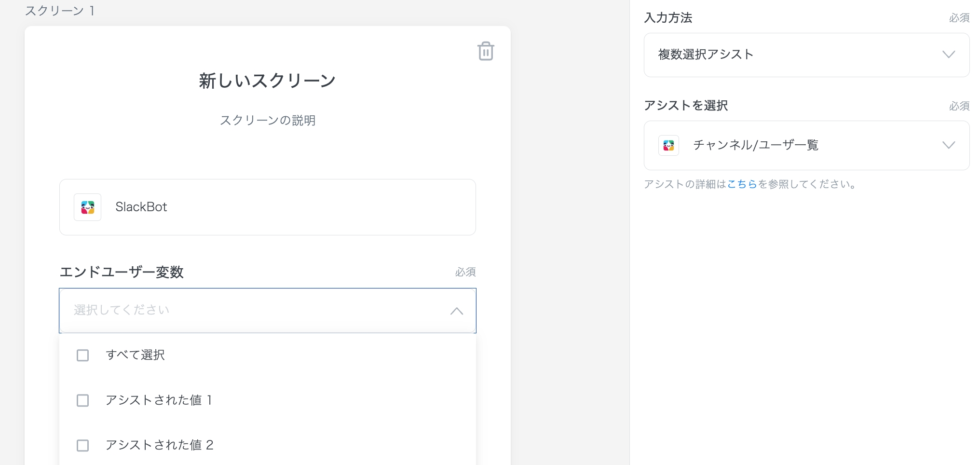This screenshot has width=980, height=465.
Task: Collapse the エンドユーザー変数 dropdown
Action: tap(456, 311)
